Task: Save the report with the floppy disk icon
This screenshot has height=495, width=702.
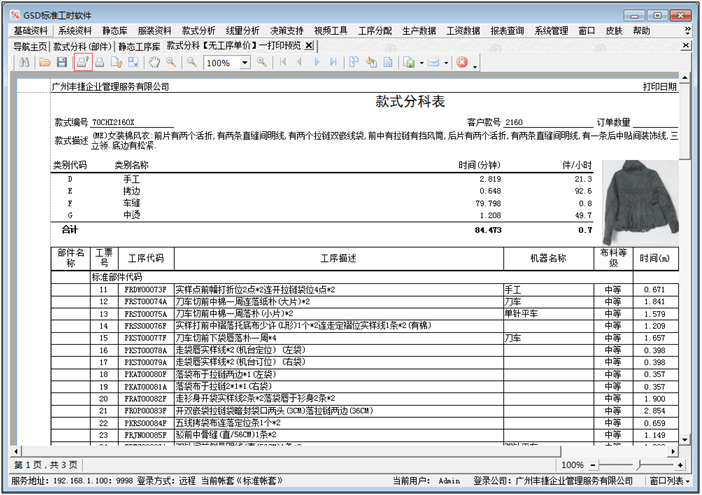Action: pyautogui.click(x=62, y=62)
